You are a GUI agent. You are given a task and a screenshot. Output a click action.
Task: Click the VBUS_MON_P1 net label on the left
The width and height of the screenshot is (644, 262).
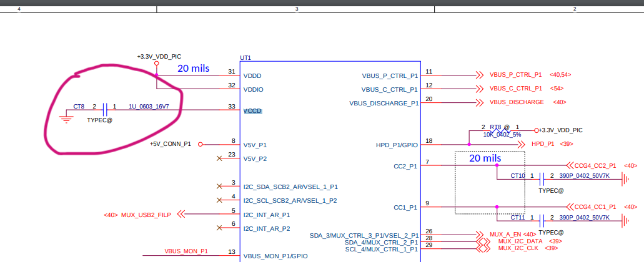(x=186, y=251)
